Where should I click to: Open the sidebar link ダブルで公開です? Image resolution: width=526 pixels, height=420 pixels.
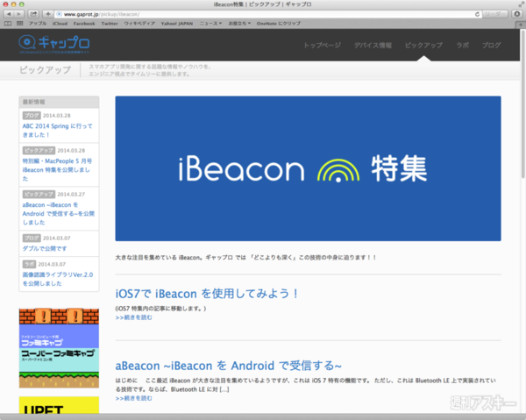[x=45, y=248]
